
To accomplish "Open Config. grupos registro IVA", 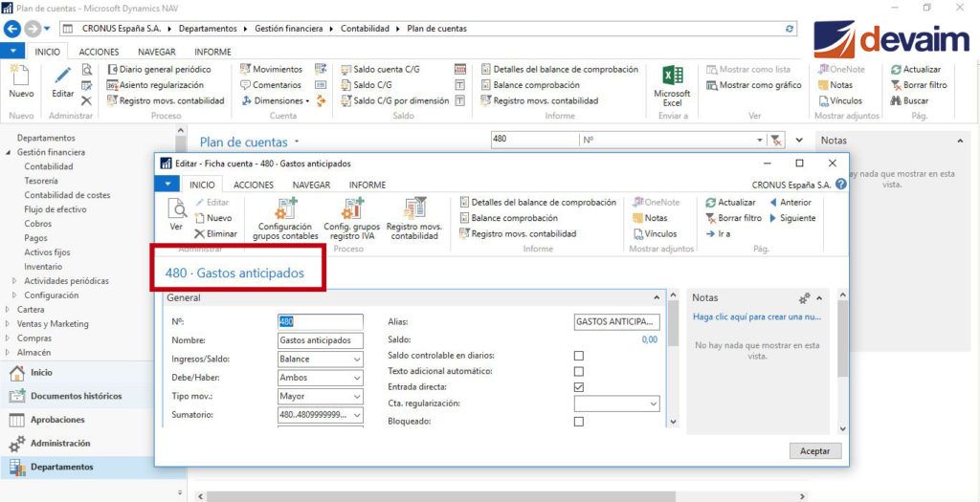I will tap(351, 219).
